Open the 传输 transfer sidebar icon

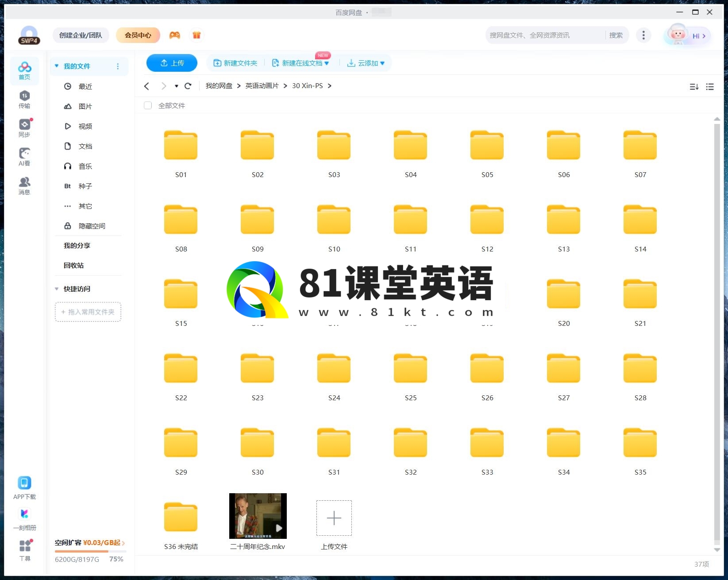pos(24,100)
